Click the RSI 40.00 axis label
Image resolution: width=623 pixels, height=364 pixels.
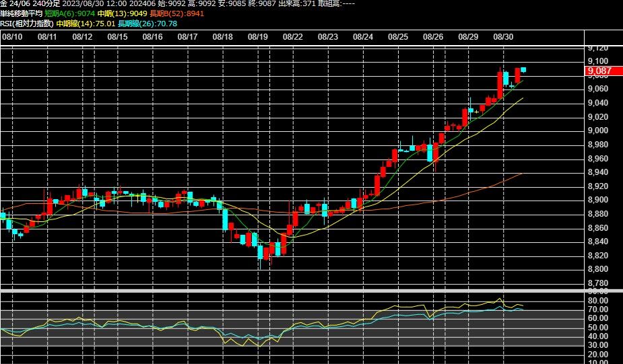pos(598,336)
